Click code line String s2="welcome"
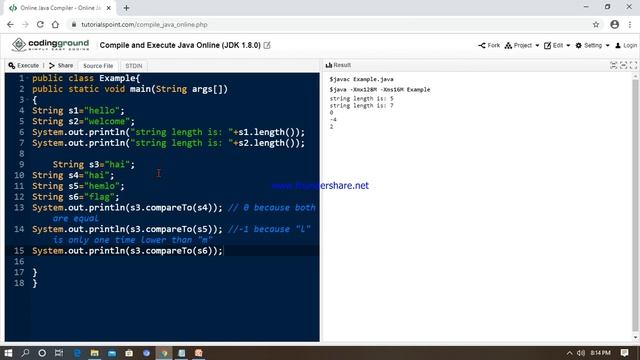This screenshot has height=360, width=640. [x=83, y=121]
